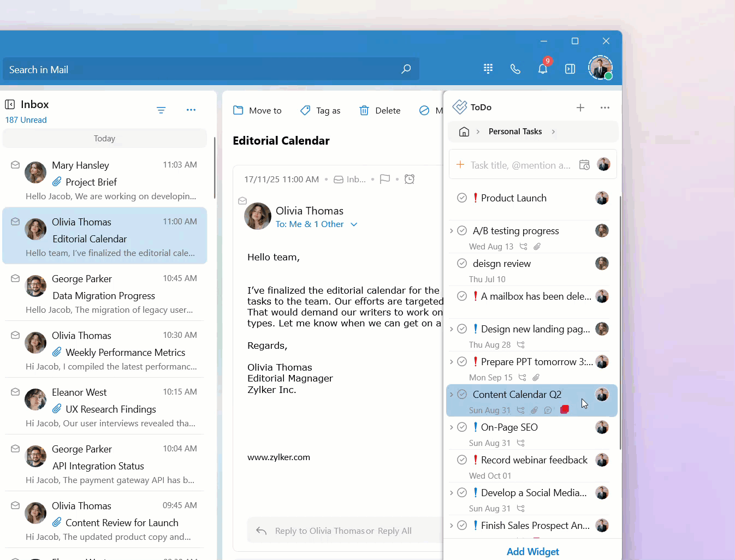Open the user profile avatar
Screen dimensions: 735x560
click(x=600, y=68)
